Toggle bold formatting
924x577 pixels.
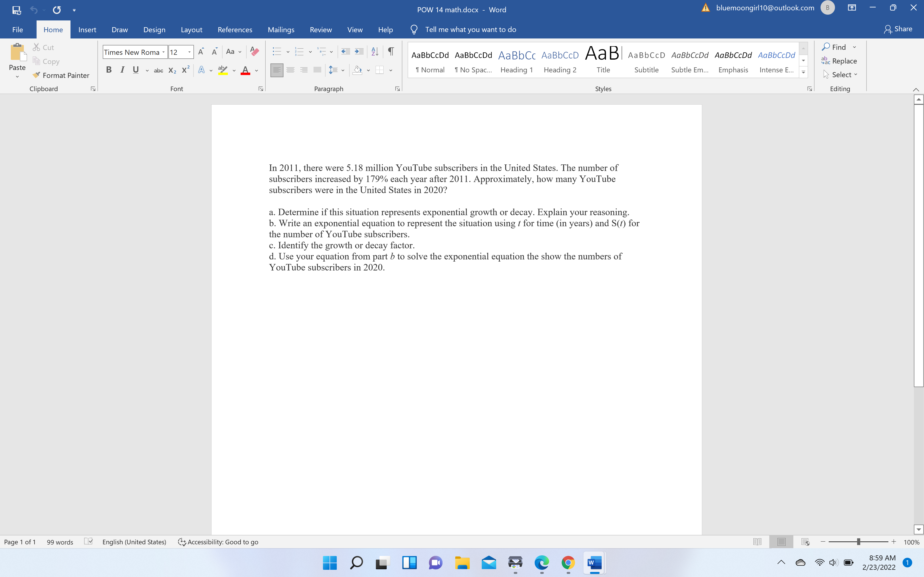(109, 70)
